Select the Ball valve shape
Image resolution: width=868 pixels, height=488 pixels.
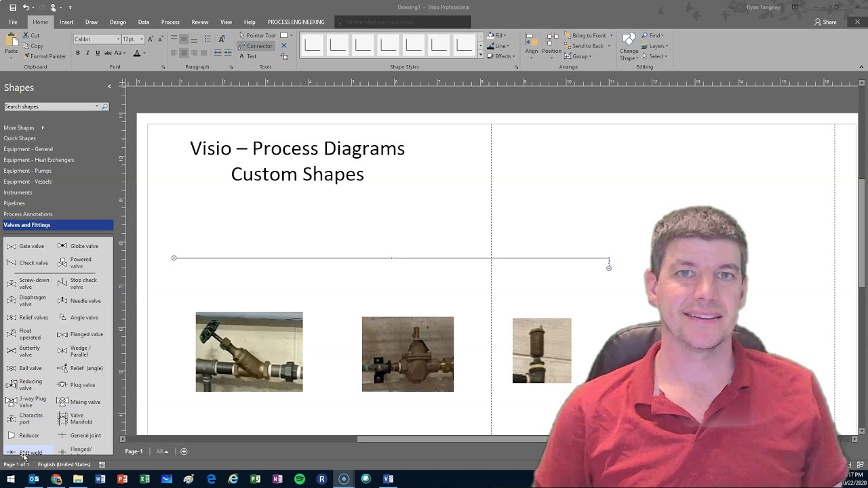25,368
